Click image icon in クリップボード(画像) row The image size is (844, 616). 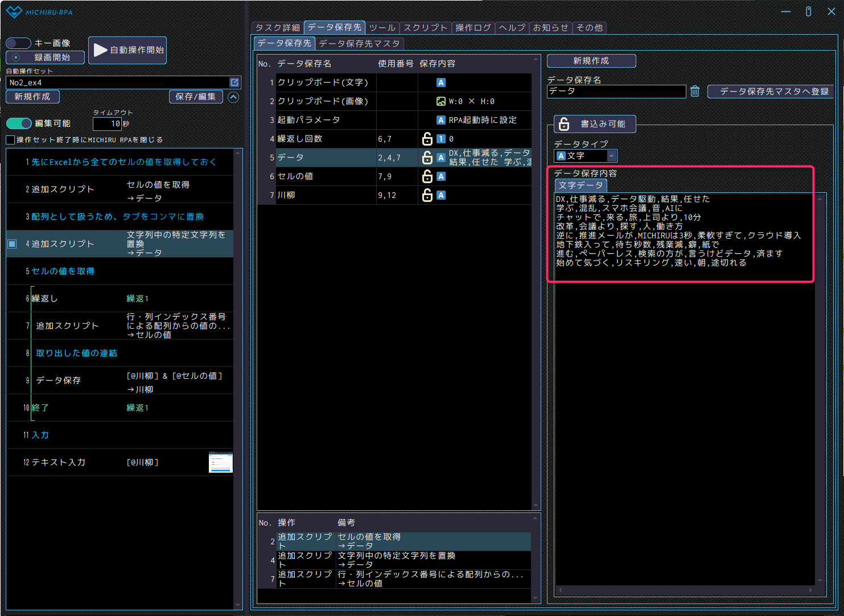(440, 101)
